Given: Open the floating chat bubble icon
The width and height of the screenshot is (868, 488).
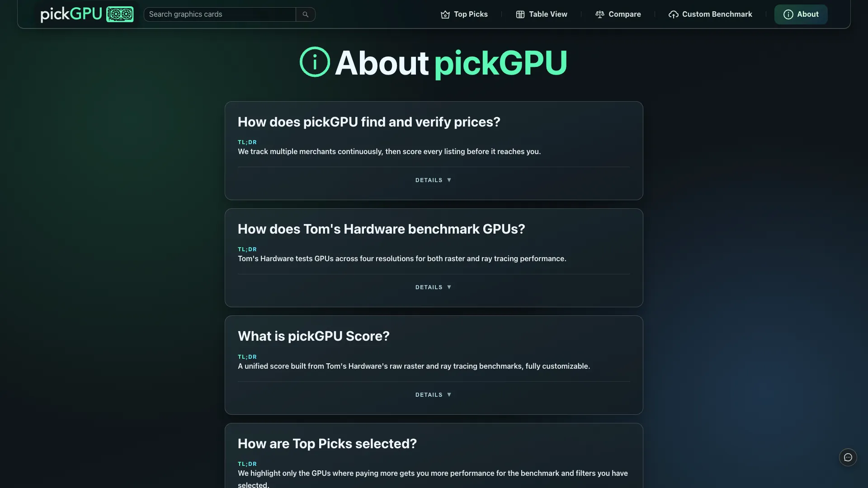Looking at the screenshot, I should (848, 457).
